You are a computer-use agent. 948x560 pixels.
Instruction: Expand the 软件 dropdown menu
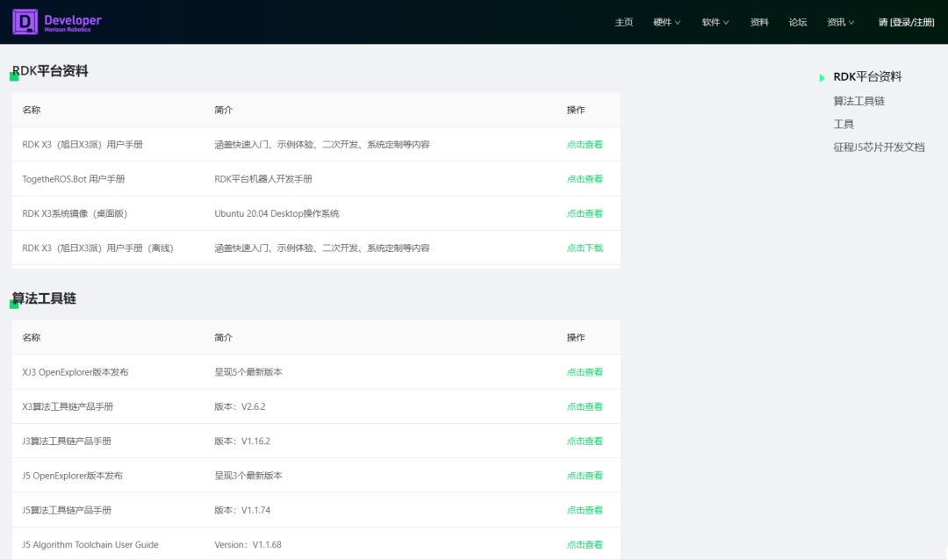tap(715, 22)
